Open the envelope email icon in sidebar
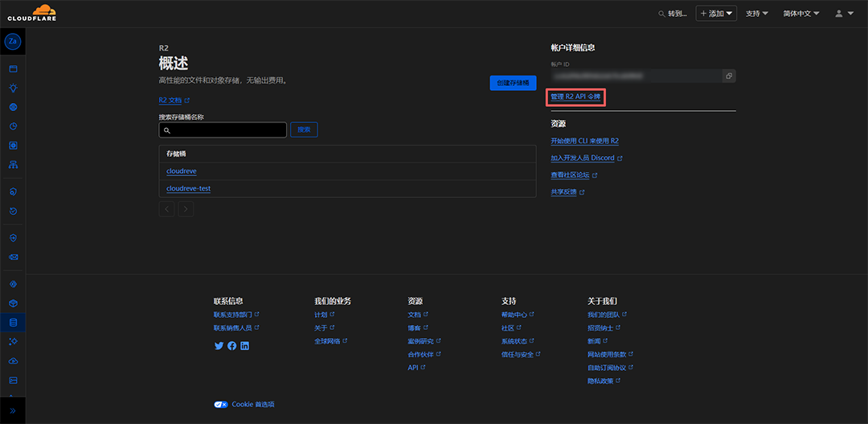Viewport: 868px width, 424px height. 14,257
